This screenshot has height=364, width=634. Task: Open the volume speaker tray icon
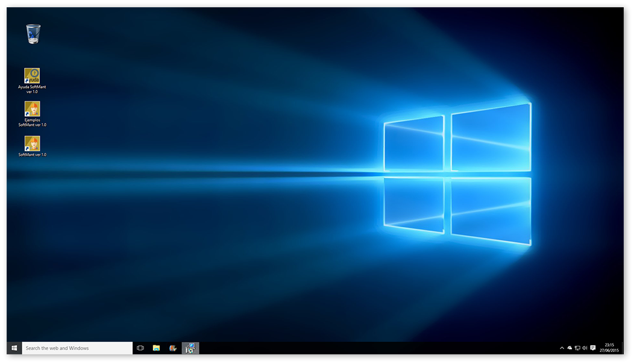click(x=585, y=348)
